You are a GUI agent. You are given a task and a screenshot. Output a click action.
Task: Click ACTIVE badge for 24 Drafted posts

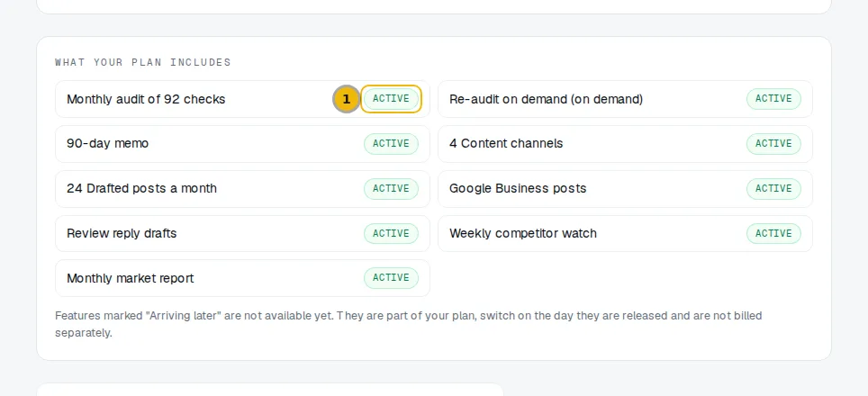point(391,189)
